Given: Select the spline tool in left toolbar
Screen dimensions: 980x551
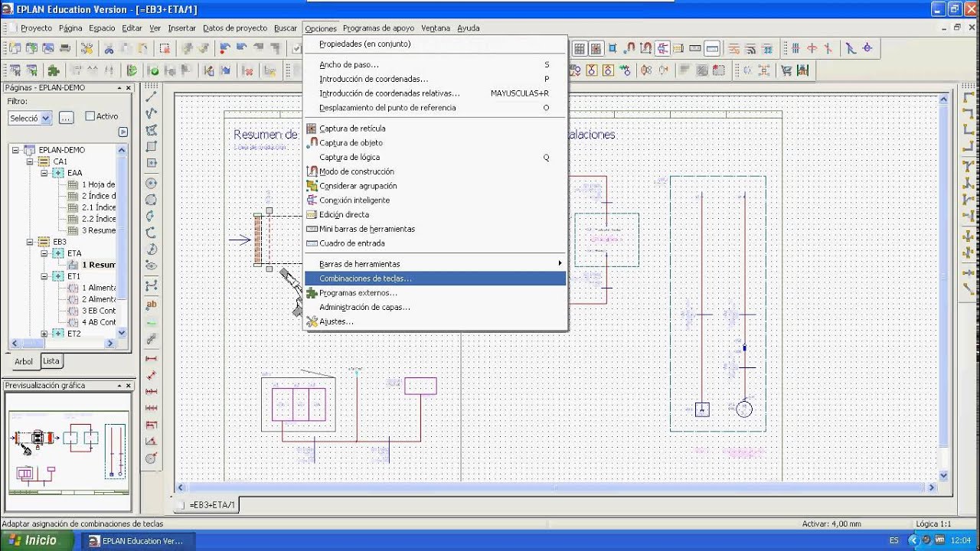Looking at the screenshot, I should pos(152,285).
